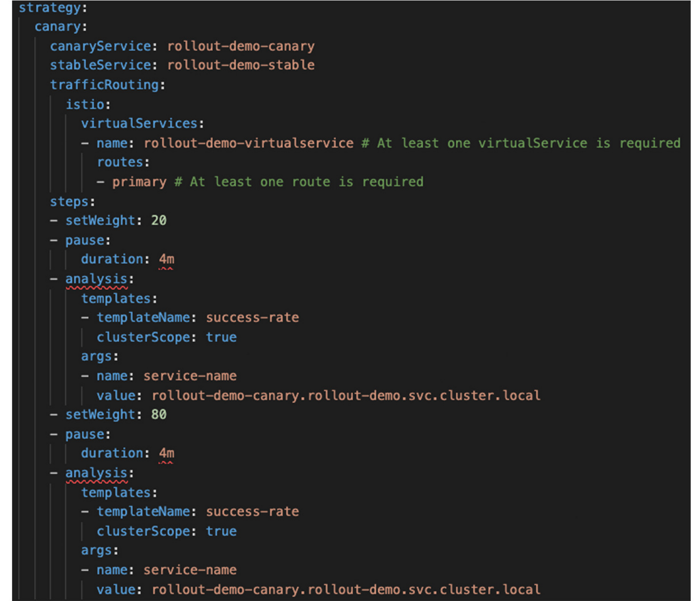Screen dimensions: 700x601
Task: Click the second 'pause' key after setWeight 80
Action: point(85,434)
